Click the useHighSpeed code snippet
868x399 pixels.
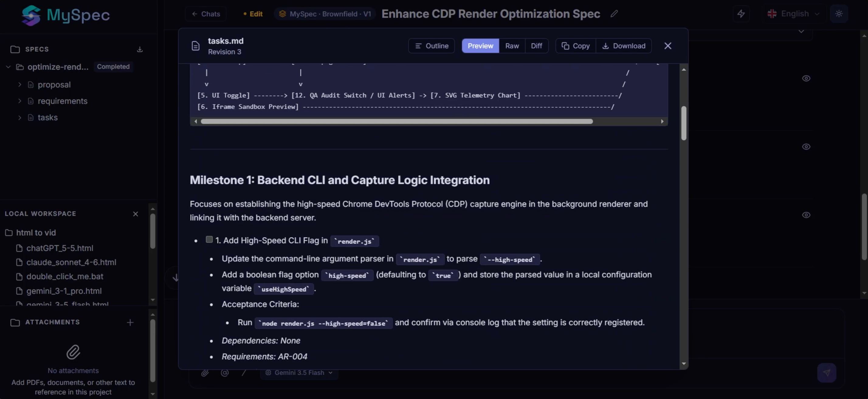(x=284, y=289)
